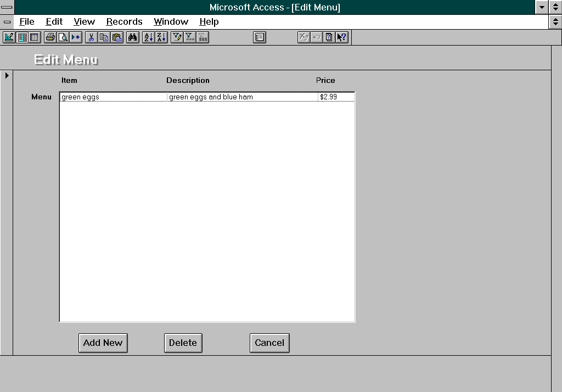Click the Find binoculars icon
This screenshot has width=562, height=392.
tap(132, 37)
